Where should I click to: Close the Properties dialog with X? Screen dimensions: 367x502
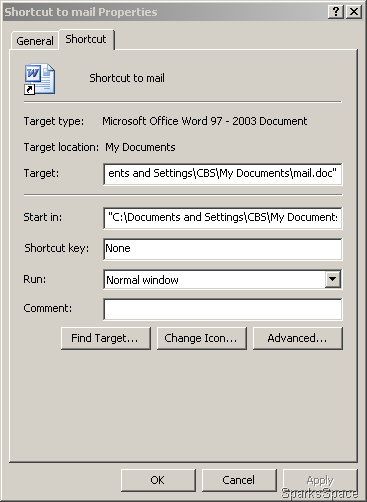pyautogui.click(x=354, y=12)
